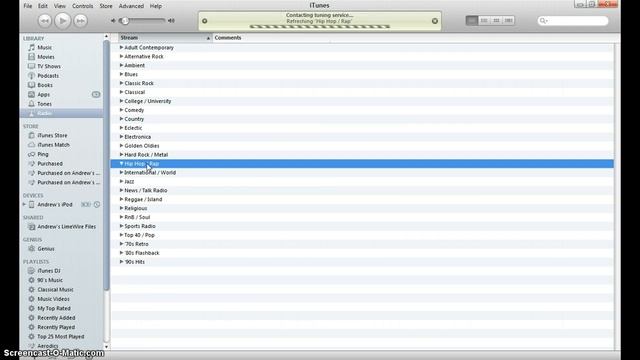Open the Controls menu
This screenshot has width=640, height=360.
pos(82,6)
